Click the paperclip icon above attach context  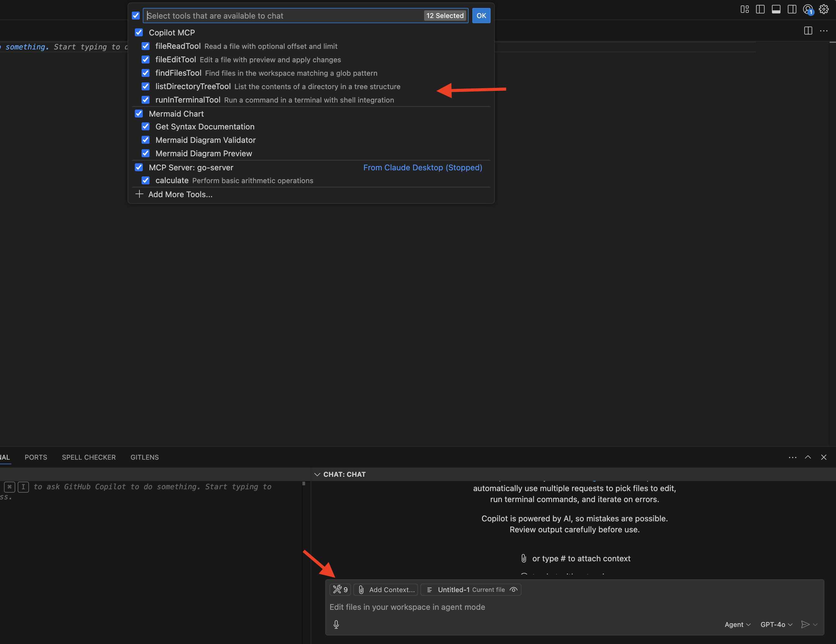click(x=524, y=558)
